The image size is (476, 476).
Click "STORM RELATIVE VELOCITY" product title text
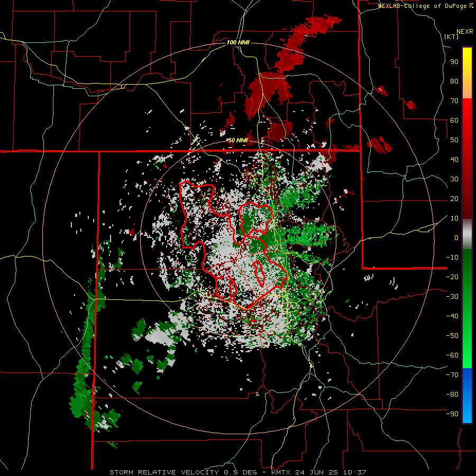pyautogui.click(x=164, y=472)
